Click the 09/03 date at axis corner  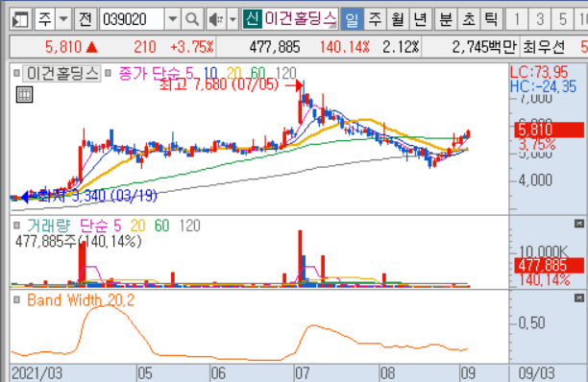536,373
